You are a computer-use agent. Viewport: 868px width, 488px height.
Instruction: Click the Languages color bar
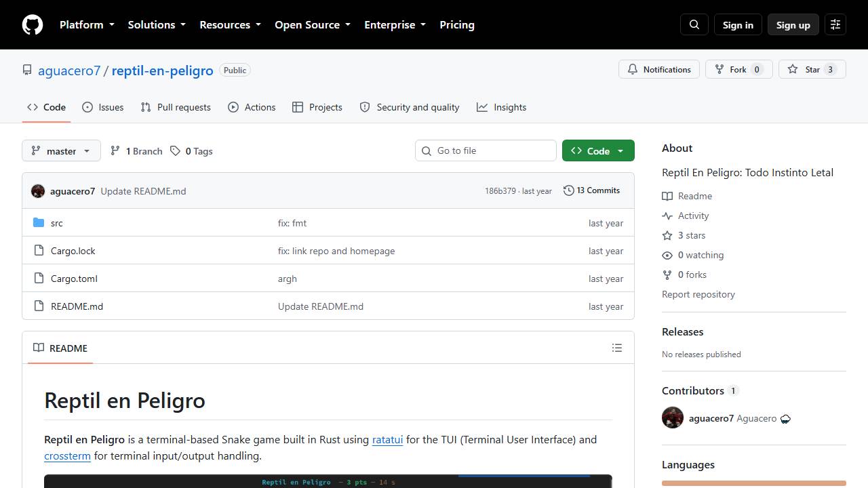(754, 483)
